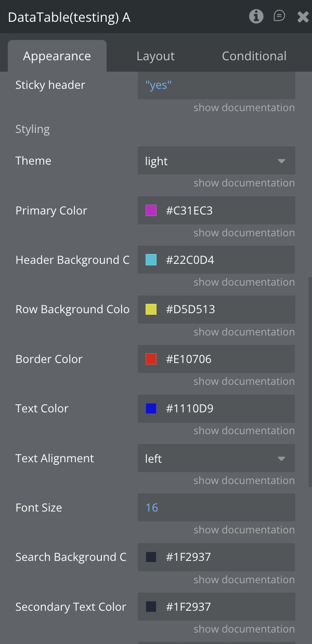This screenshot has height=644, width=312.
Task: Click the Primary Color purple swatch
Action: (151, 210)
